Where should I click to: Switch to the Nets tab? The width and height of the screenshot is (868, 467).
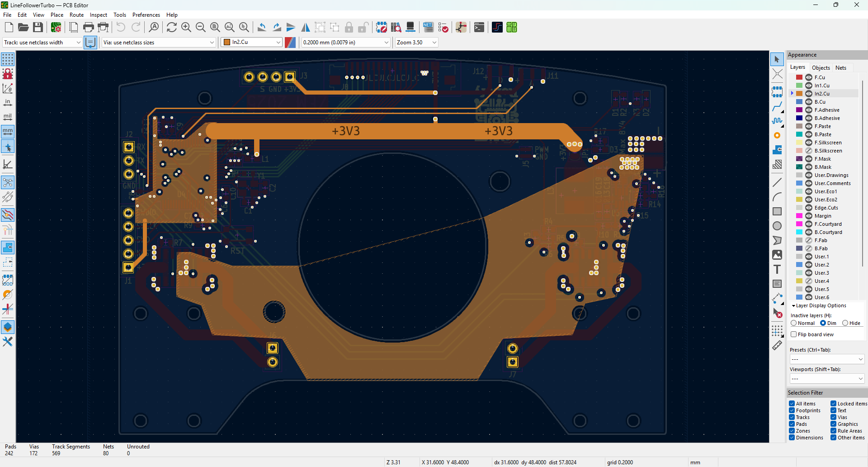coord(841,67)
